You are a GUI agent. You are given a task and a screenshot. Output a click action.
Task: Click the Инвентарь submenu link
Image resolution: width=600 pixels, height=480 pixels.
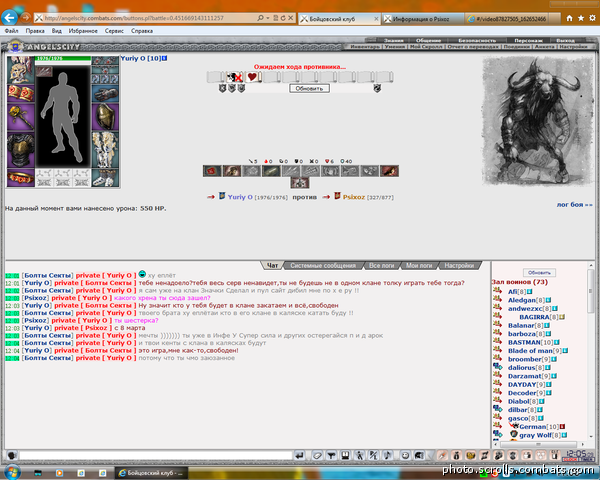pyautogui.click(x=365, y=46)
